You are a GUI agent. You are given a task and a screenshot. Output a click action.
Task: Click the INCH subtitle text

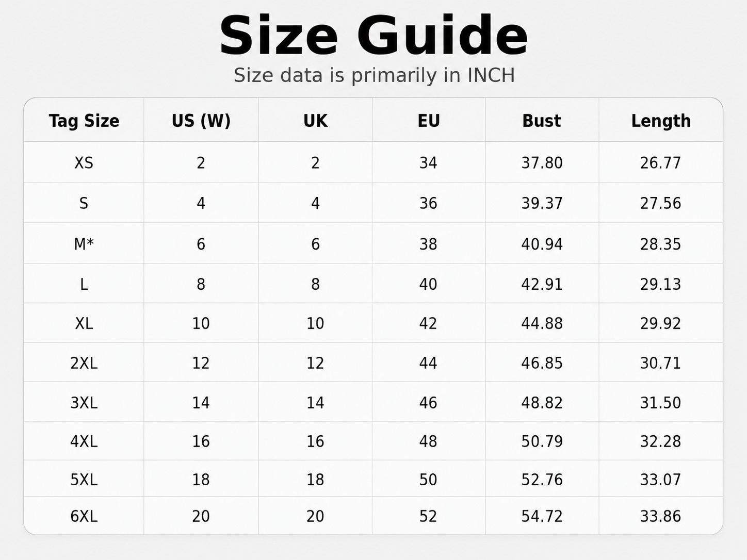tap(491, 75)
